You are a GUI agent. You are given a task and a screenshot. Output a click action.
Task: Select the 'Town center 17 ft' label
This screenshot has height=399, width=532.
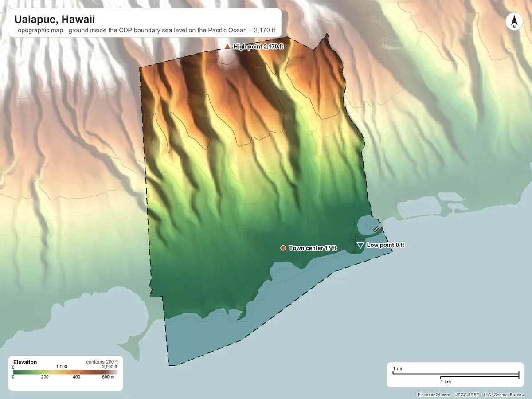point(313,248)
